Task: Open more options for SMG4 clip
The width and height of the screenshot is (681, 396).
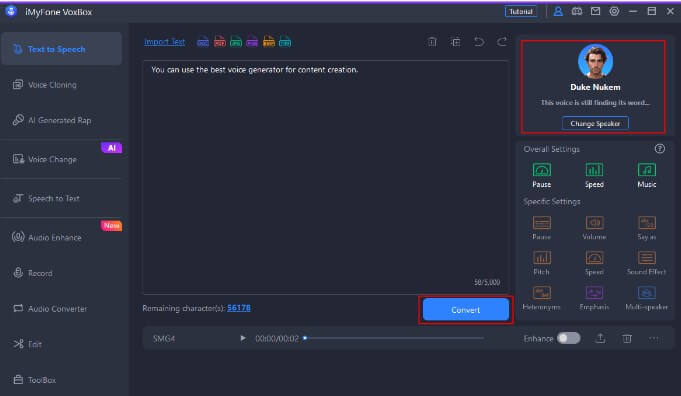Action: pyautogui.click(x=654, y=338)
